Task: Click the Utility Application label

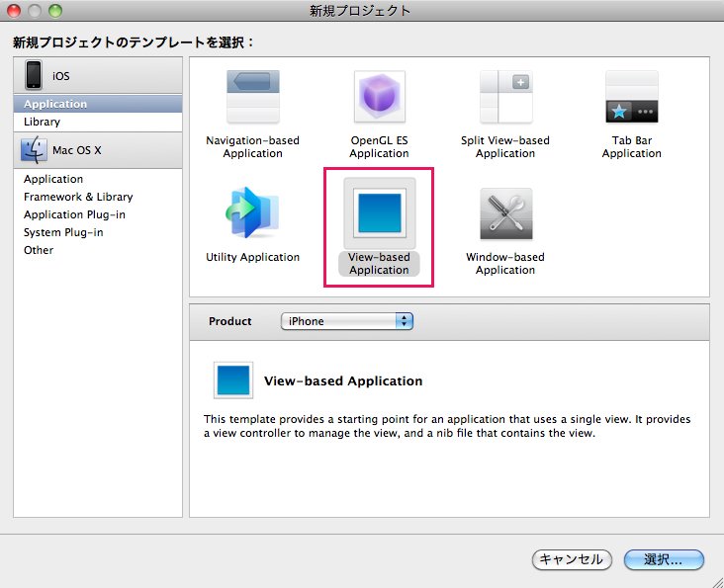Action: tap(252, 257)
